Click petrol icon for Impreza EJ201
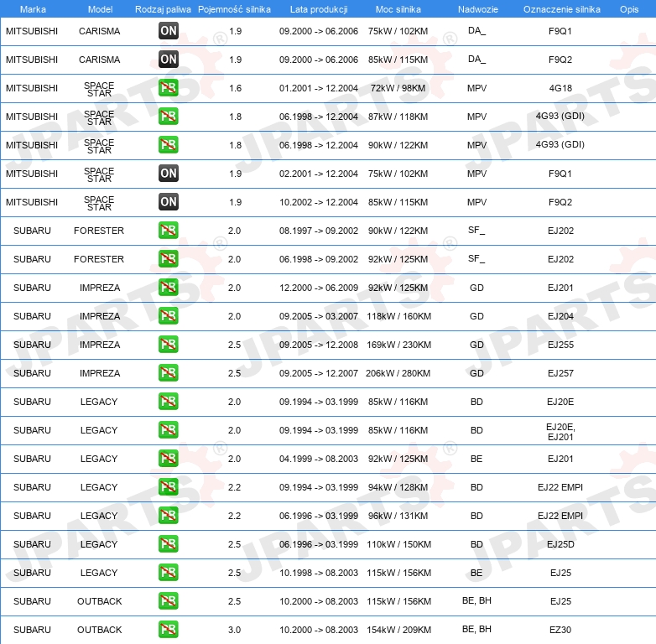The height and width of the screenshot is (644, 656). (x=168, y=288)
